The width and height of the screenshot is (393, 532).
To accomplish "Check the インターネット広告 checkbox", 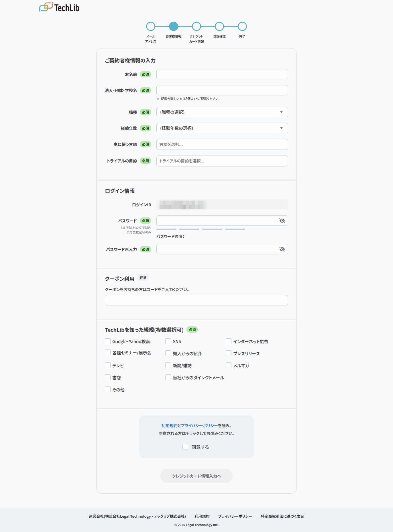I will pyautogui.click(x=229, y=341).
